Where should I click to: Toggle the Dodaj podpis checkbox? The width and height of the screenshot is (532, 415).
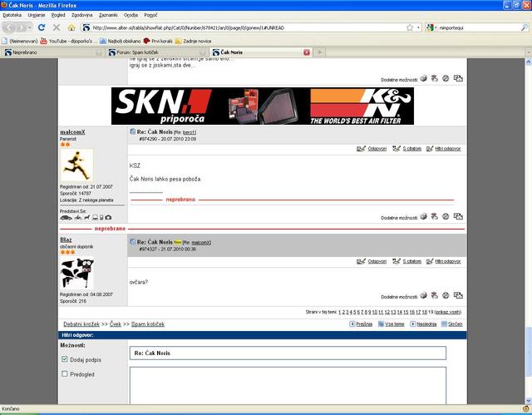click(65, 359)
